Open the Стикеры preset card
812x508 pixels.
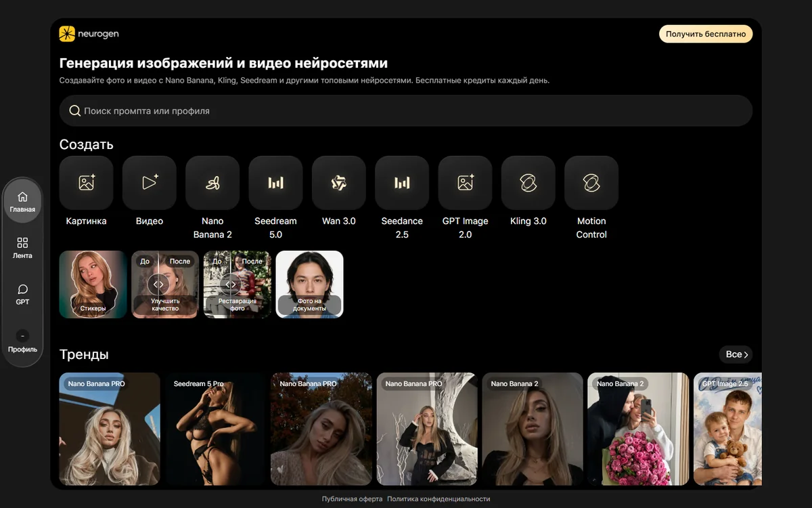point(93,284)
